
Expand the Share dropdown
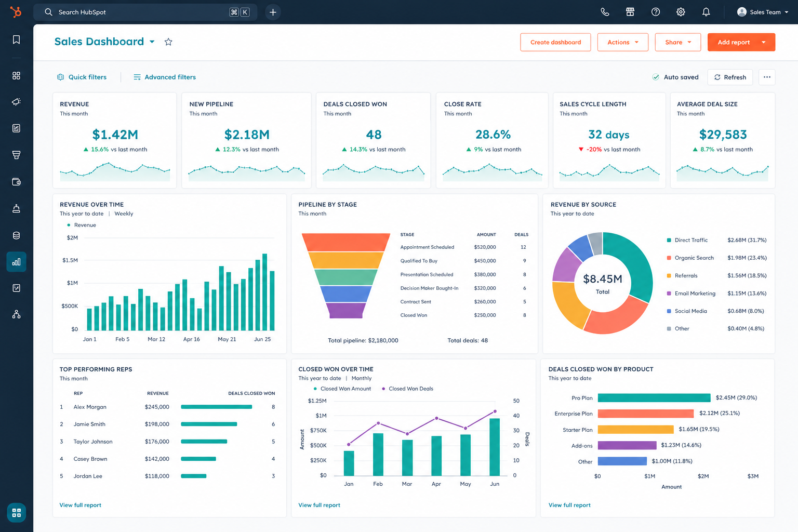pos(678,42)
